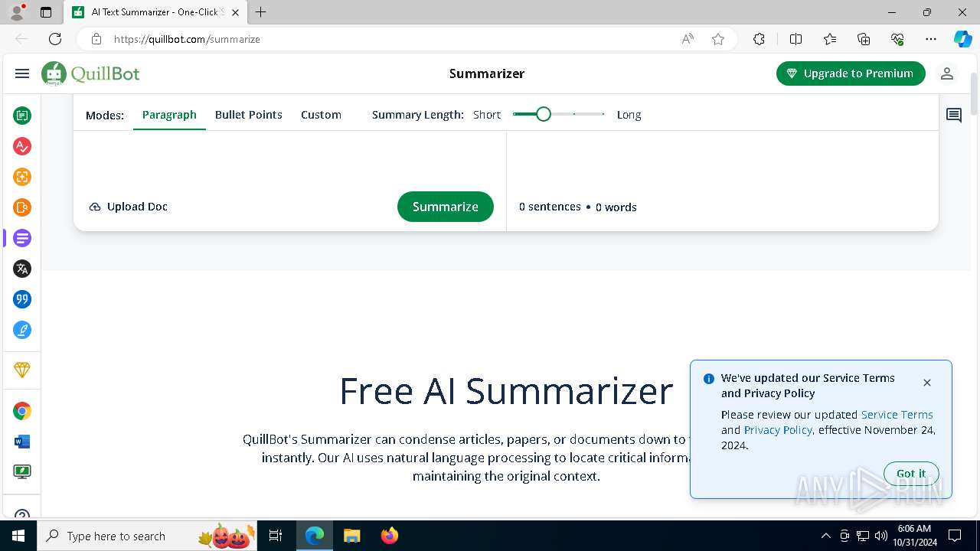
Task: Click the address bar URL
Action: (187, 39)
